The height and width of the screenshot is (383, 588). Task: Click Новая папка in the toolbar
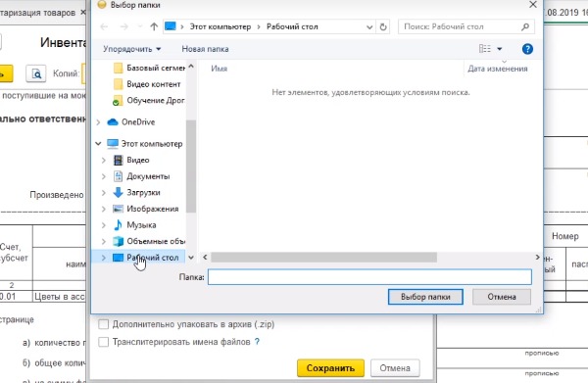[205, 49]
